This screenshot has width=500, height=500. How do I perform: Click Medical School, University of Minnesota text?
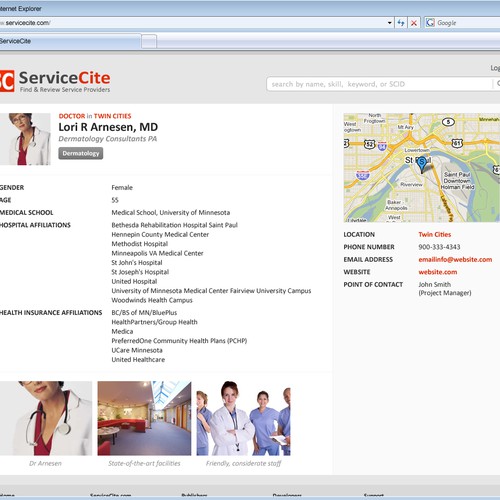click(x=171, y=212)
